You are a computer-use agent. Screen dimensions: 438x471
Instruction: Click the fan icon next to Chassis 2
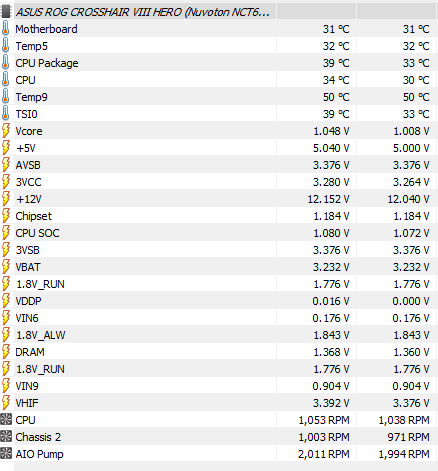point(6,436)
